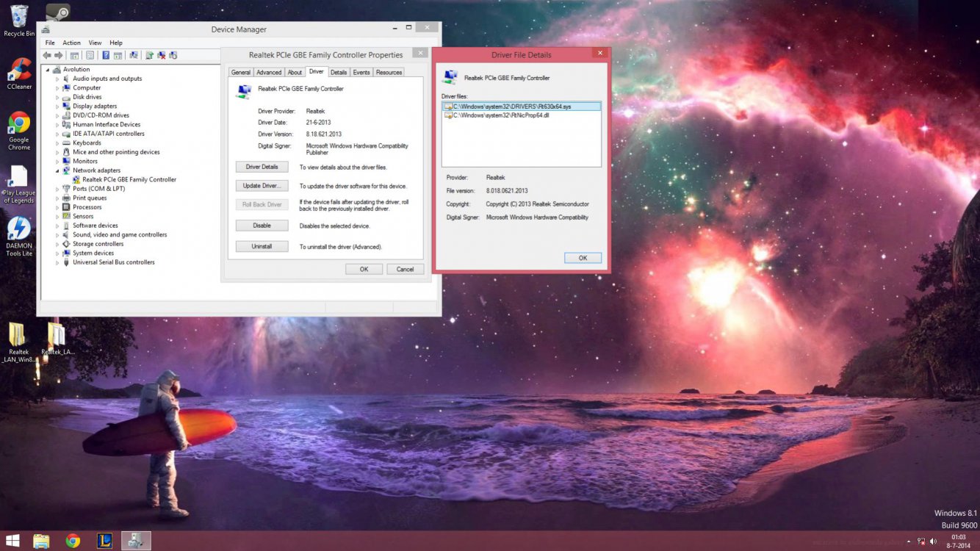The image size is (980, 551).
Task: Expand Audio inputs and outputs node
Action: pos(57,79)
